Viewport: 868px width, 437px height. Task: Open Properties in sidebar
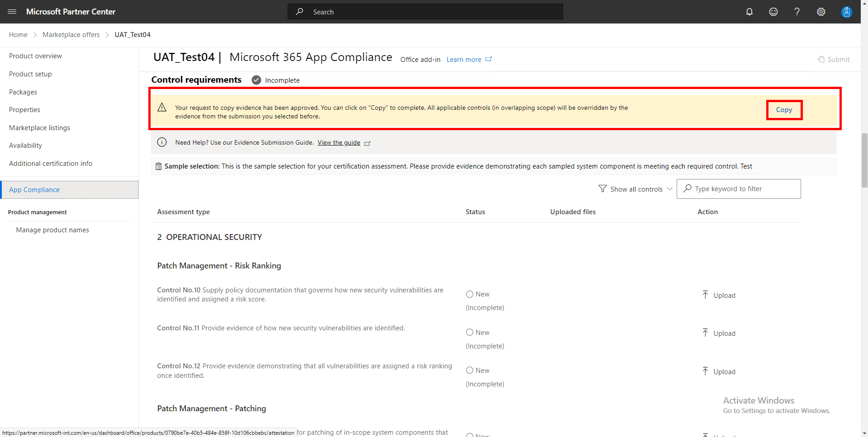[x=24, y=110]
